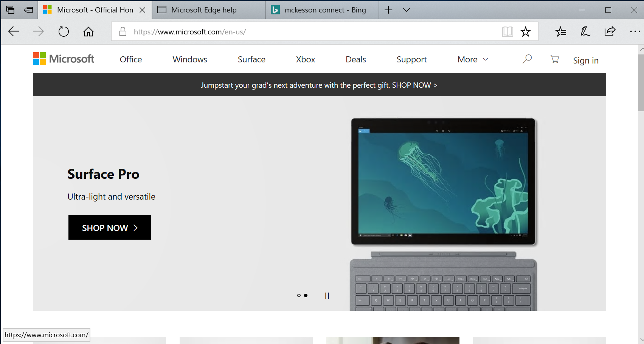Pause the hero carousel
This screenshot has width=644, height=344.
327,296
